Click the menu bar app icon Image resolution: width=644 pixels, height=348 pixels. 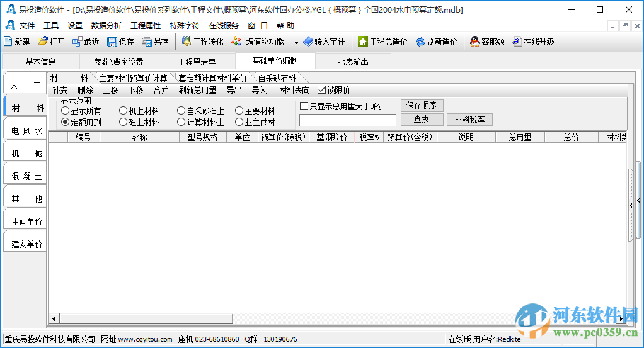point(10,25)
